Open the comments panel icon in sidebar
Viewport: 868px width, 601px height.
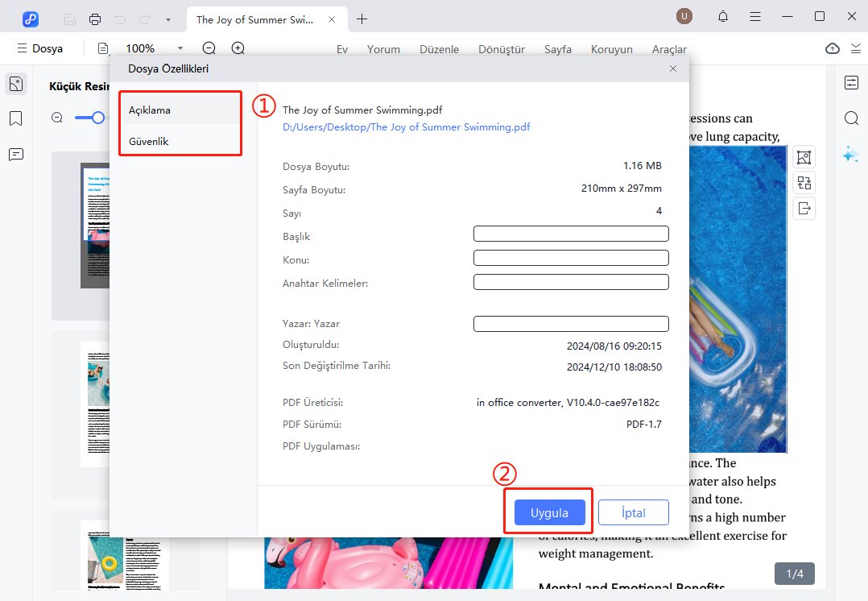pyautogui.click(x=15, y=155)
